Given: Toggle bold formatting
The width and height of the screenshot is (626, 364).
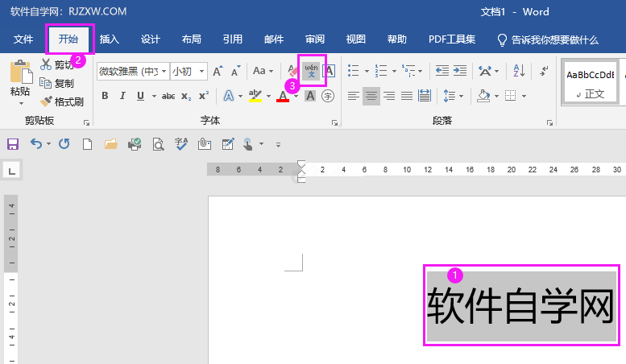Looking at the screenshot, I should click(104, 96).
